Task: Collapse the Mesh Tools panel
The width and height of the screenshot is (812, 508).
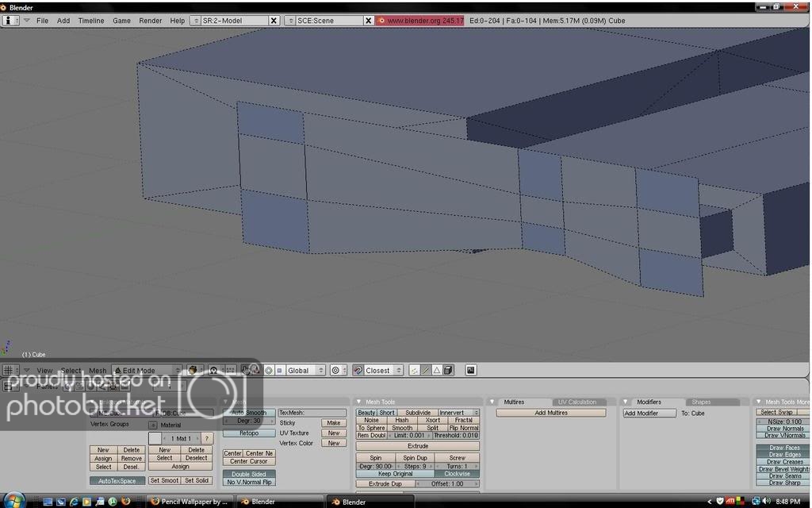Action: pyautogui.click(x=358, y=402)
